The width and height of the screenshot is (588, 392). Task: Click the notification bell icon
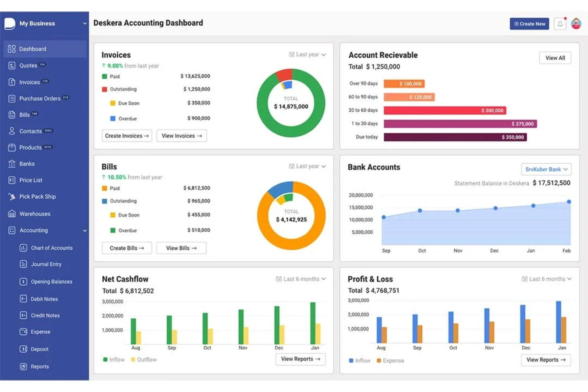560,23
